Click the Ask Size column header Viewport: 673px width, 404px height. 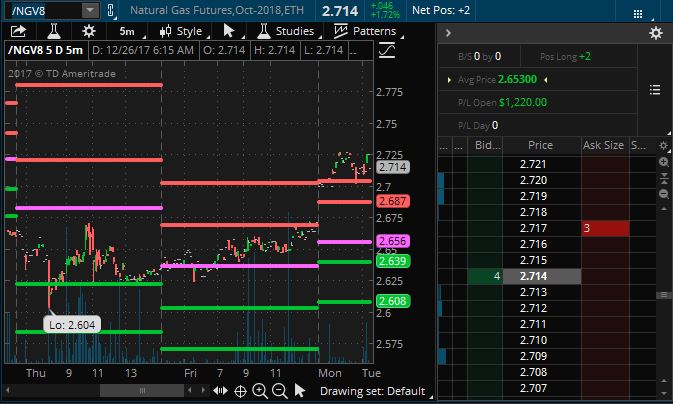pyautogui.click(x=603, y=145)
